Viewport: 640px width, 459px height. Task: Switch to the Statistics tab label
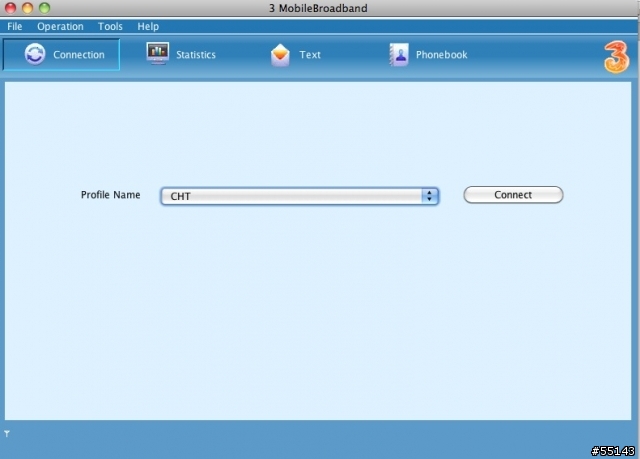click(196, 55)
